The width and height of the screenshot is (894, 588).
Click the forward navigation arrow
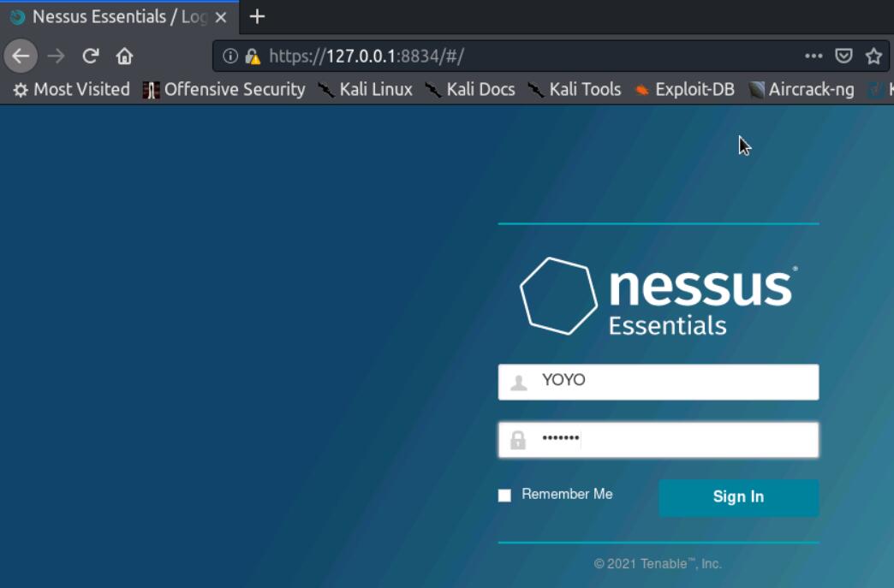point(56,56)
